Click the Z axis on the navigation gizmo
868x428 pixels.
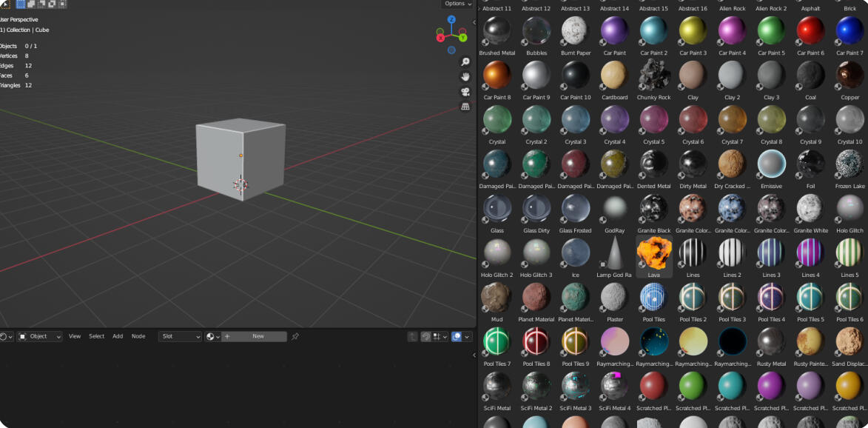point(451,20)
